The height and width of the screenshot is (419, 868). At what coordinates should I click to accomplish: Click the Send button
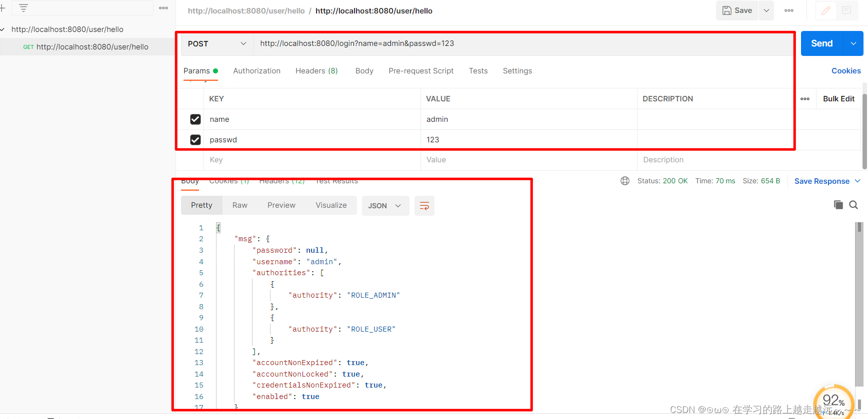[x=822, y=43]
